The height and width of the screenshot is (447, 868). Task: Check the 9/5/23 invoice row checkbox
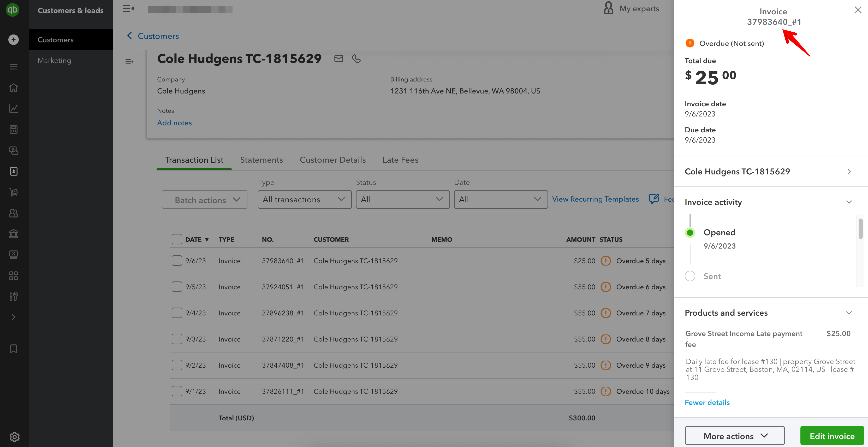tap(177, 286)
